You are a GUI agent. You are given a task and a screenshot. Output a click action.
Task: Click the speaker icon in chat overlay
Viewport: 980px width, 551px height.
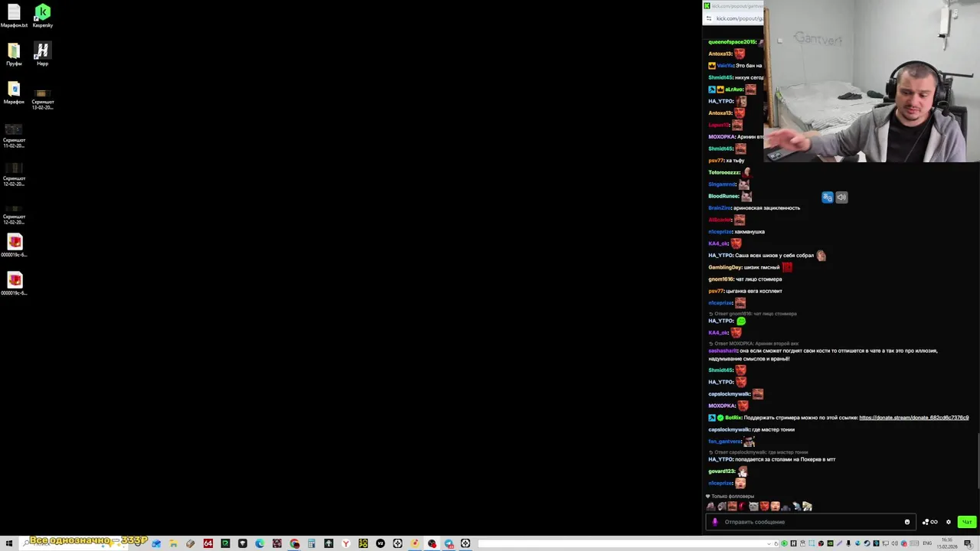pos(841,197)
